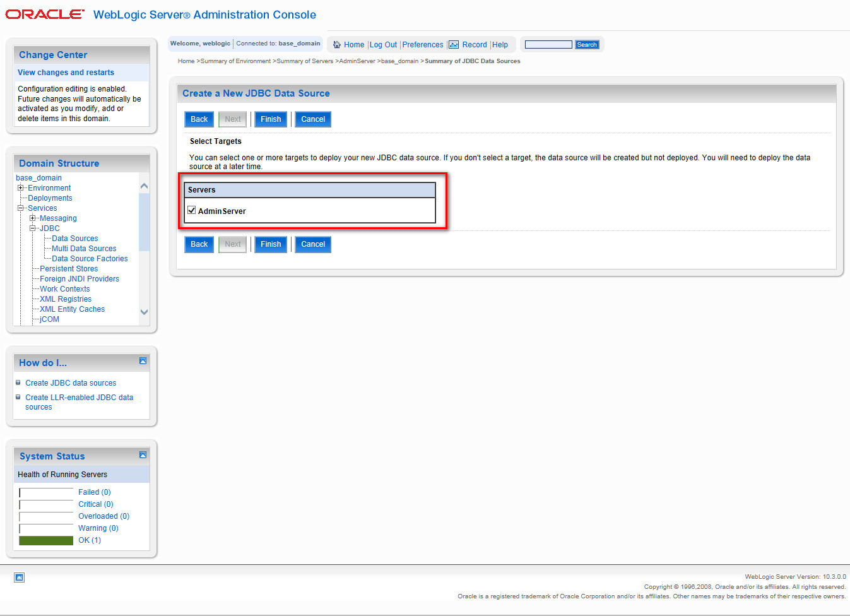Click the Search button
The image size is (850, 616).
click(587, 45)
